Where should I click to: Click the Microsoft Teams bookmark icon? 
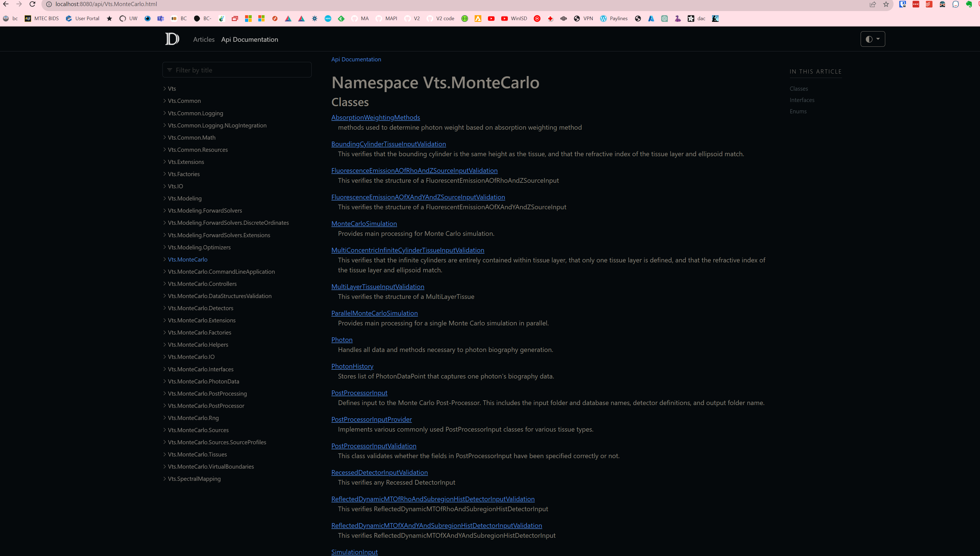click(x=160, y=18)
